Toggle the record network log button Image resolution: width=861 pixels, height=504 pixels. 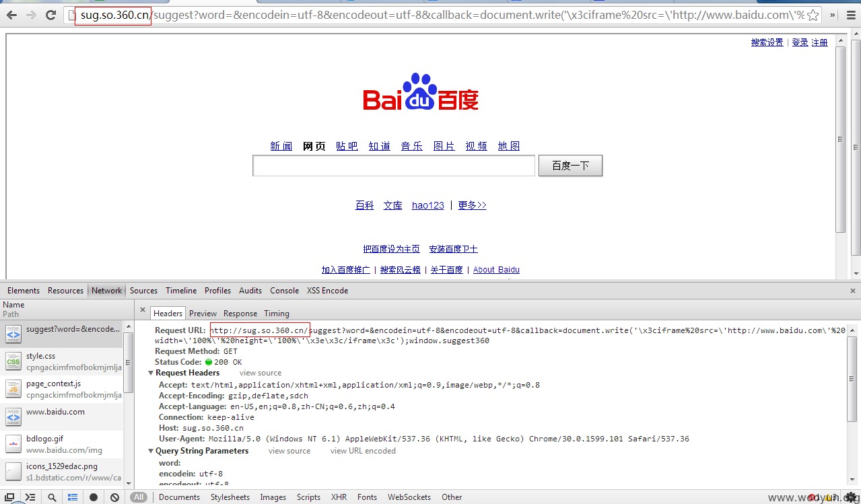point(94,497)
